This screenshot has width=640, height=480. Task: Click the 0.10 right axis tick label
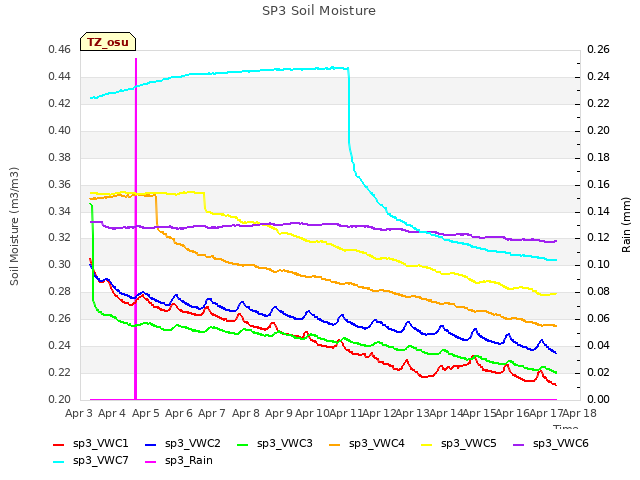pyautogui.click(x=598, y=264)
